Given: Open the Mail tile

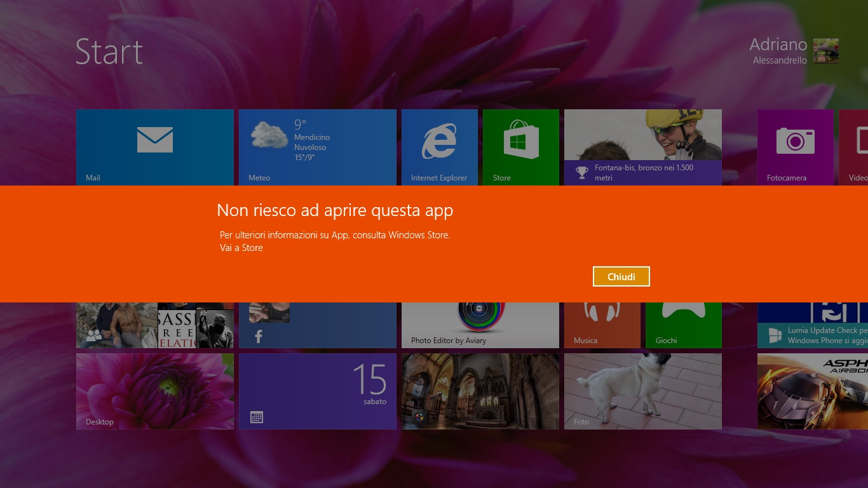Looking at the screenshot, I should [x=155, y=147].
